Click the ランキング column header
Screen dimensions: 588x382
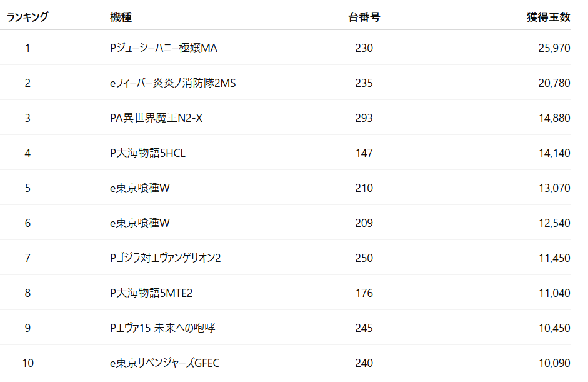point(27,18)
